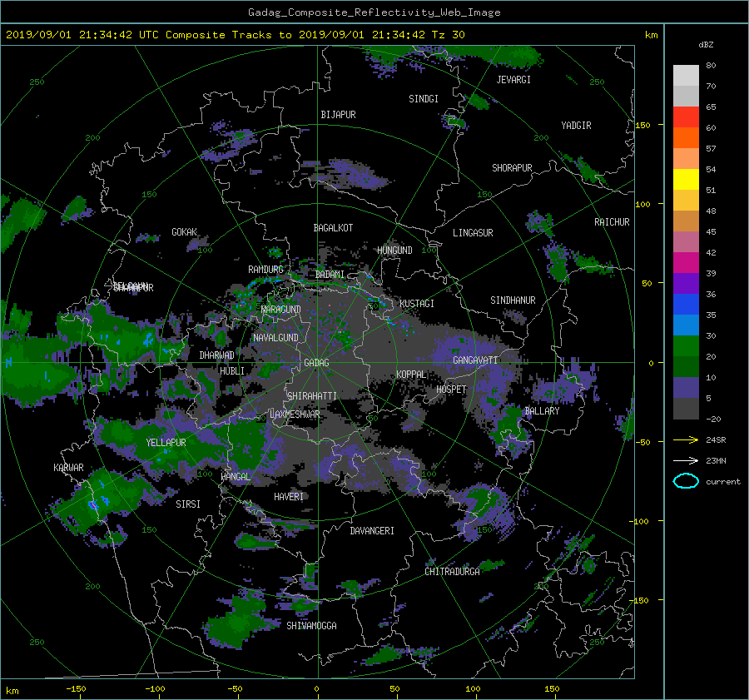
Task: Click the purple 10 dBZ legend swatch
Action: click(x=686, y=388)
